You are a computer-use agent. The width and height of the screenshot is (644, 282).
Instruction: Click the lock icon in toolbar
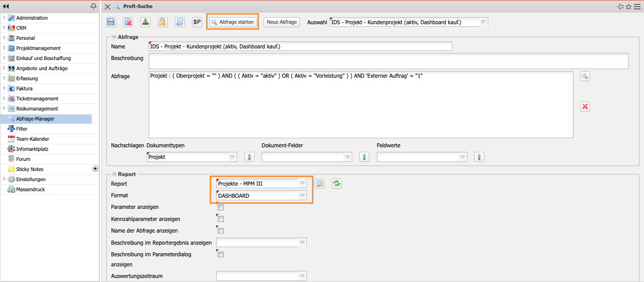tap(162, 22)
